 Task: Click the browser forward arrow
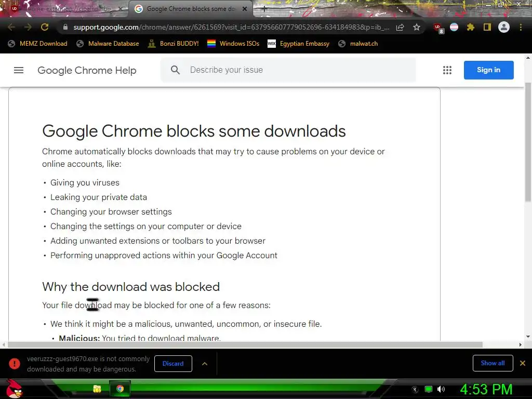(28, 27)
